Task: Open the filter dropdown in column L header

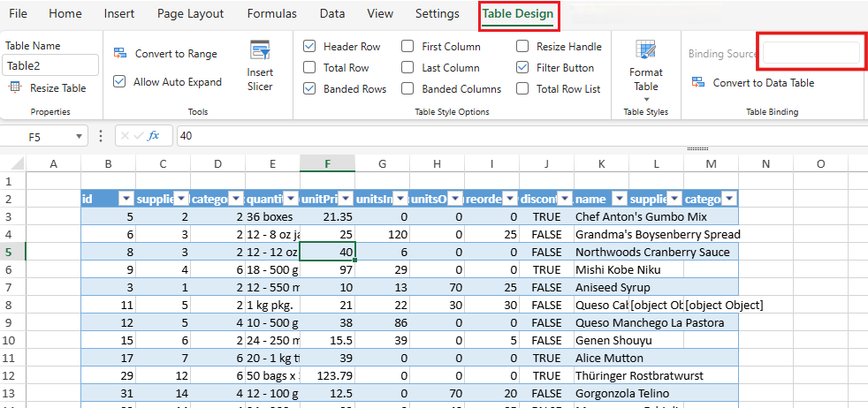Action: click(x=674, y=199)
